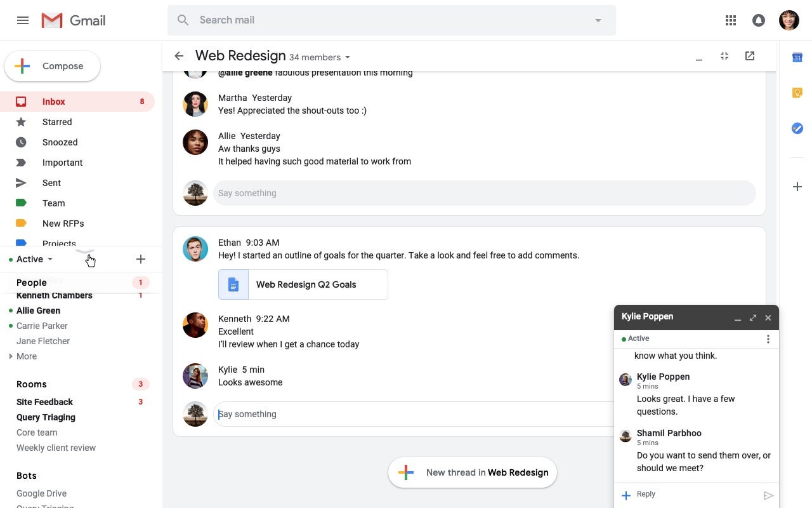Add a side panel integration with the plus
The width and height of the screenshot is (812, 508).
[x=797, y=186]
